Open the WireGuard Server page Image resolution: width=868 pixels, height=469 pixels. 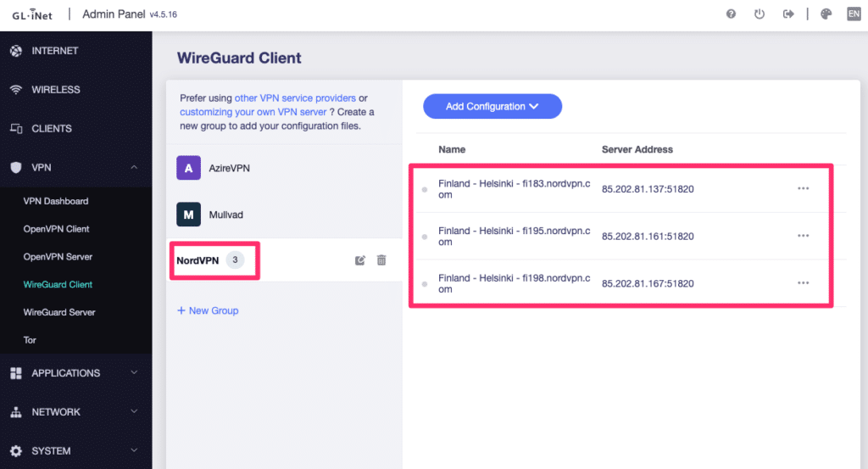click(x=59, y=312)
